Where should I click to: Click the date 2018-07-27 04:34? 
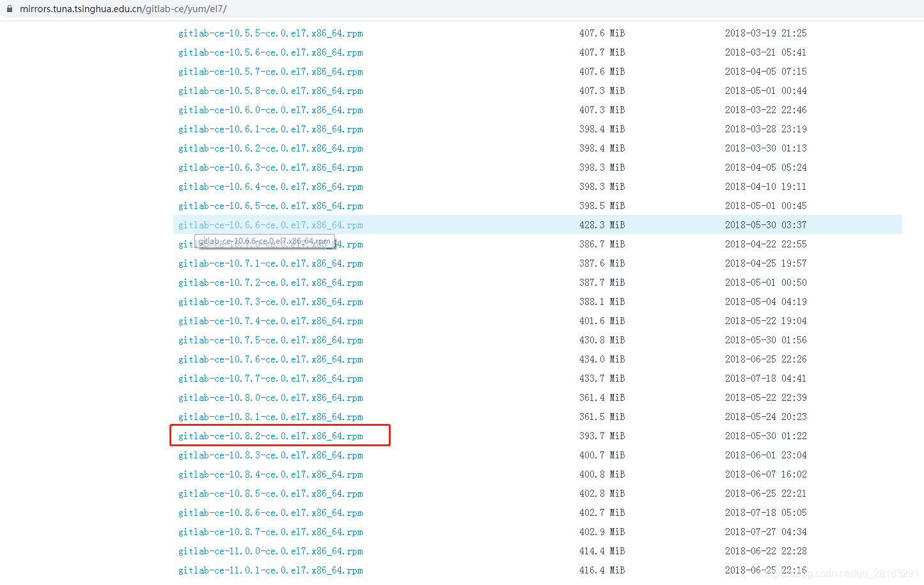pos(766,532)
